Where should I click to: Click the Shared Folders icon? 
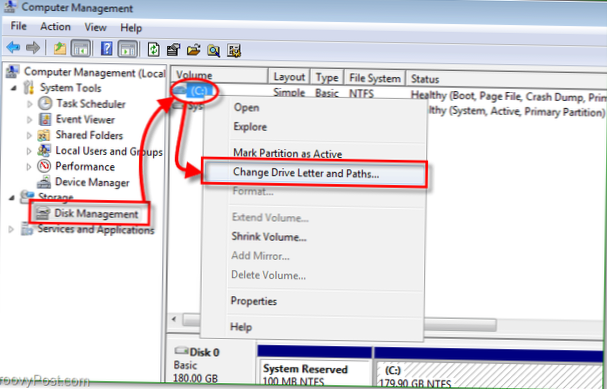pyautogui.click(x=44, y=135)
